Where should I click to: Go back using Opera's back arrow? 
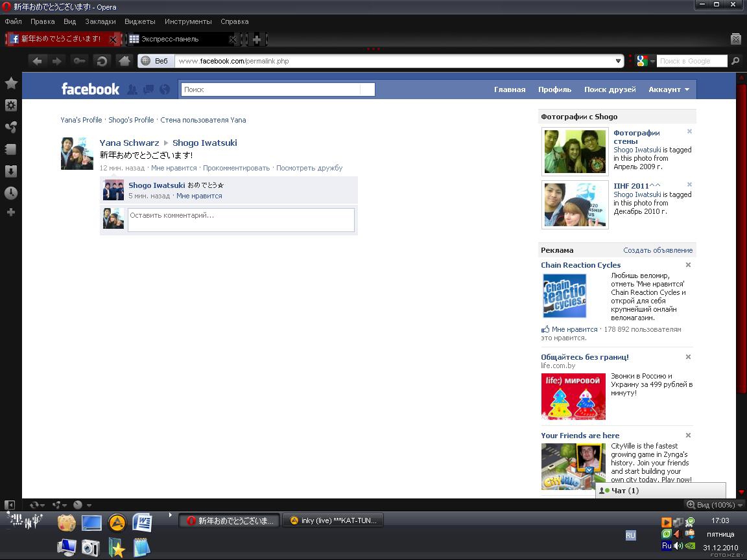click(37, 61)
